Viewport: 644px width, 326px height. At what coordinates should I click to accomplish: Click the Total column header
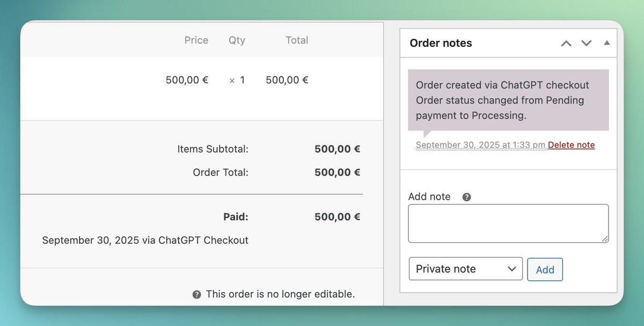[297, 40]
